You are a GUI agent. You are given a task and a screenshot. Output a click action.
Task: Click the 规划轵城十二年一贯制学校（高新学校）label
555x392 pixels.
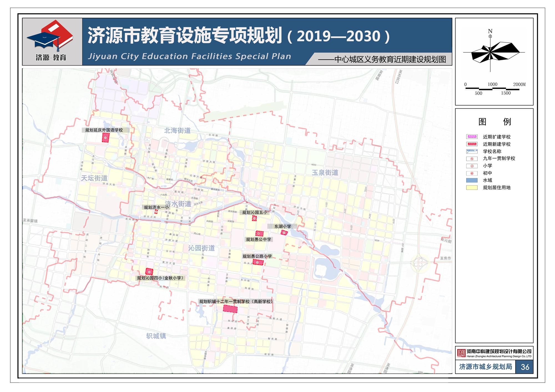coord(237,301)
